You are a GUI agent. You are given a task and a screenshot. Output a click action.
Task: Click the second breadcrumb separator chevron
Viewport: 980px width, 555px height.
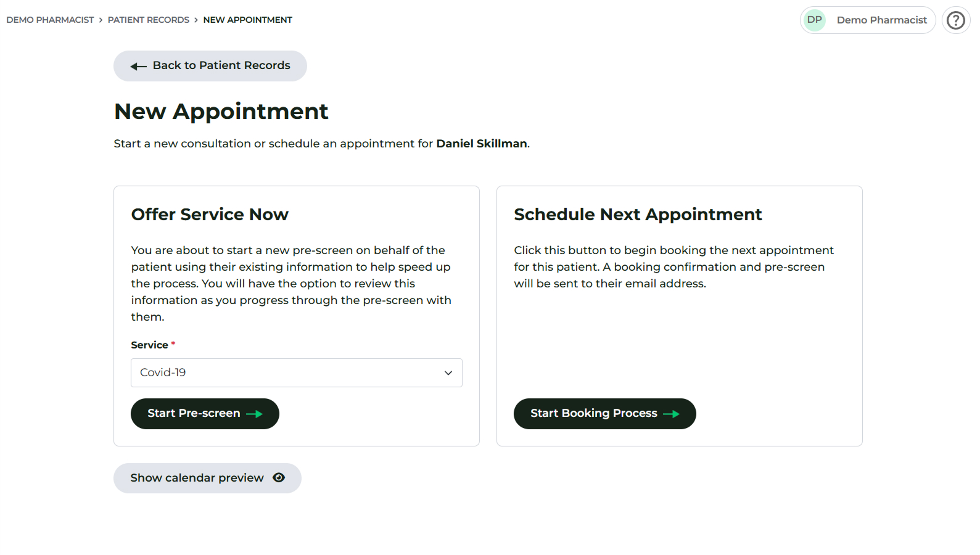click(196, 20)
